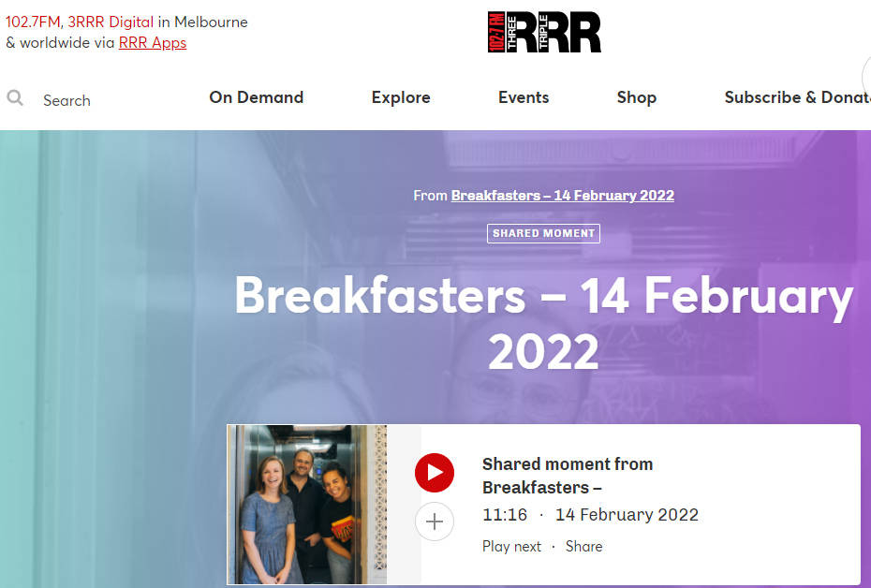
Task: Click the Triple R station logo
Action: coord(545,30)
